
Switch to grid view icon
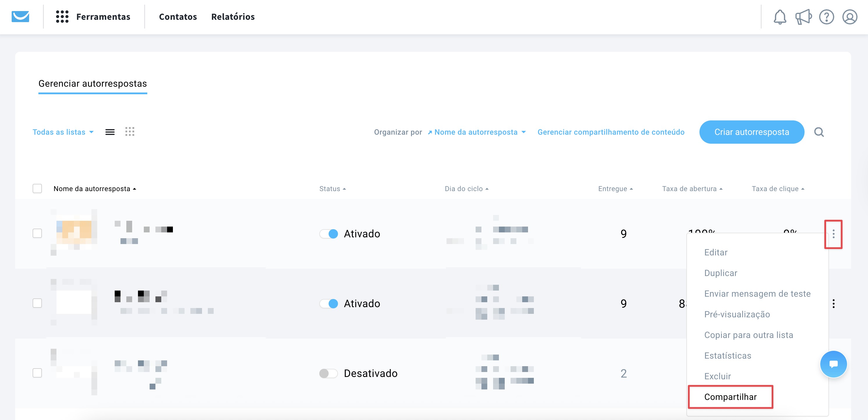click(130, 132)
